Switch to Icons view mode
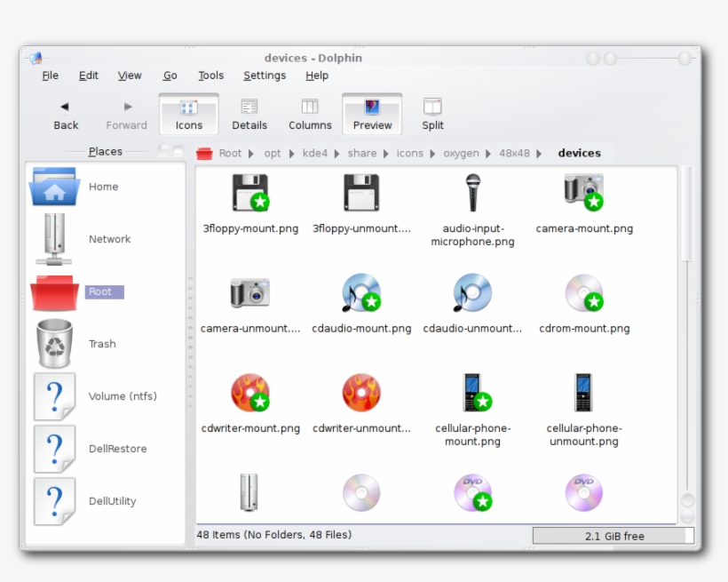 [188, 114]
